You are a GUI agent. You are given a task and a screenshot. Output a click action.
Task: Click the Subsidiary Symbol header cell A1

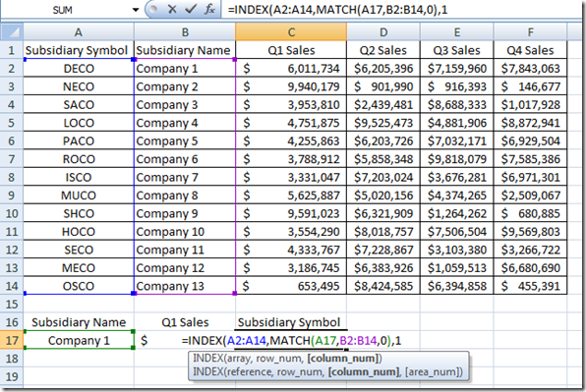click(x=79, y=50)
